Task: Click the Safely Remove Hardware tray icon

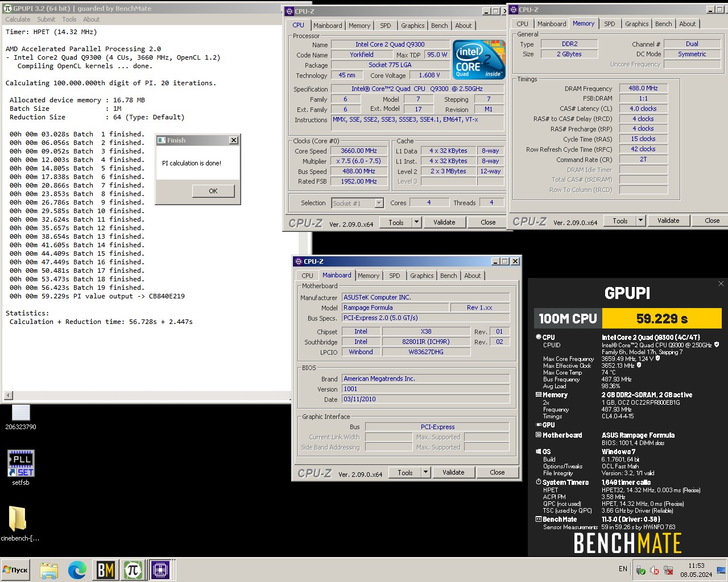Action: [x=641, y=570]
